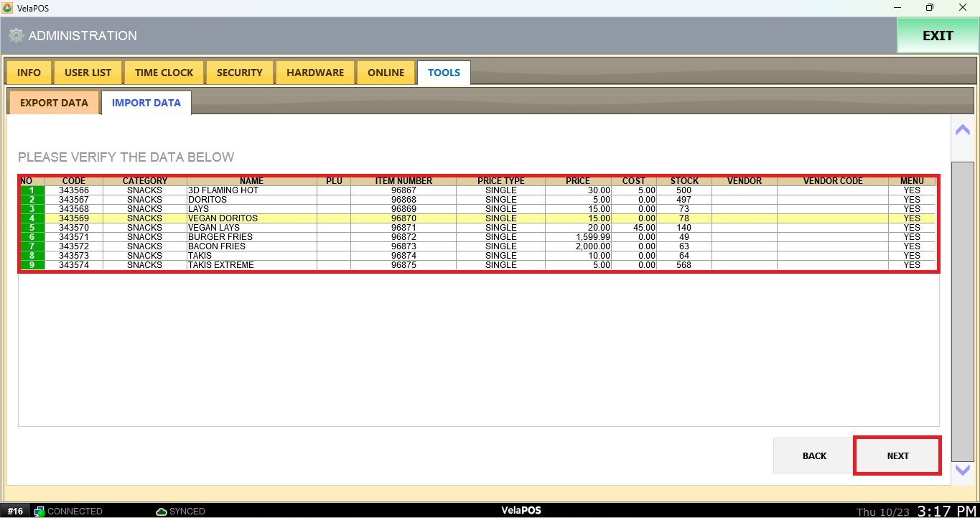Select green row number 9 cell
This screenshot has width=980, height=518.
click(32, 265)
